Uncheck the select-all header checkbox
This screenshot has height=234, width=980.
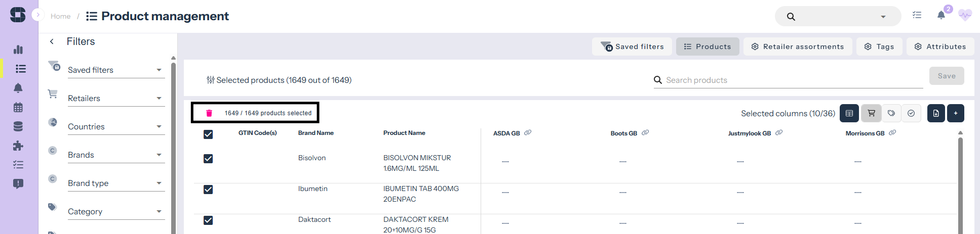point(208,134)
